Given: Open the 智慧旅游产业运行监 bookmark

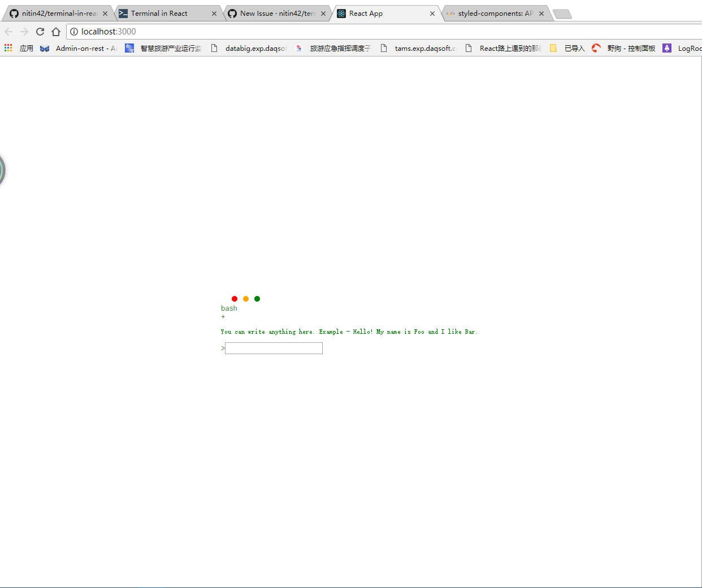Looking at the screenshot, I should [163, 49].
